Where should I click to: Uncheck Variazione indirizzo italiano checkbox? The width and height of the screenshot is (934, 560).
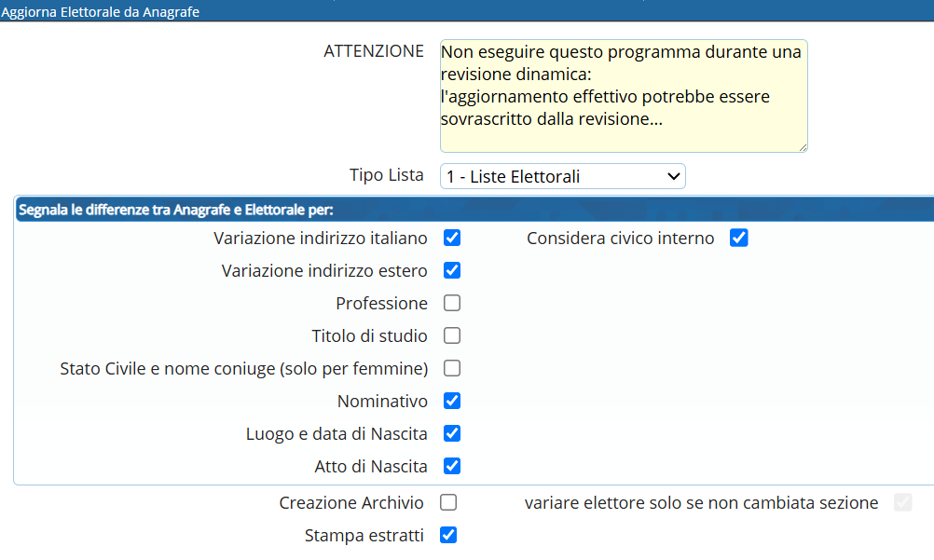pyautogui.click(x=452, y=238)
